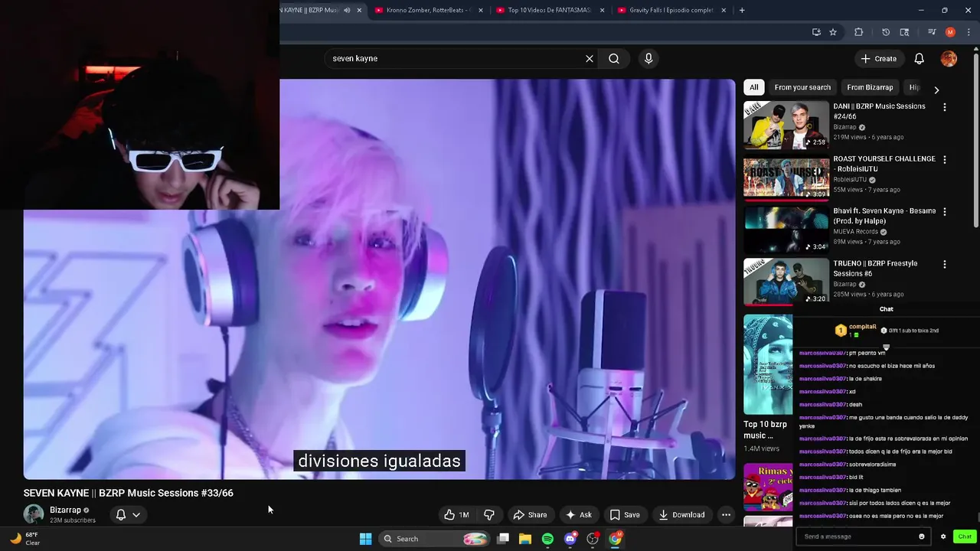
Task: Open Bizarrap channel avatar
Action: pos(34,514)
